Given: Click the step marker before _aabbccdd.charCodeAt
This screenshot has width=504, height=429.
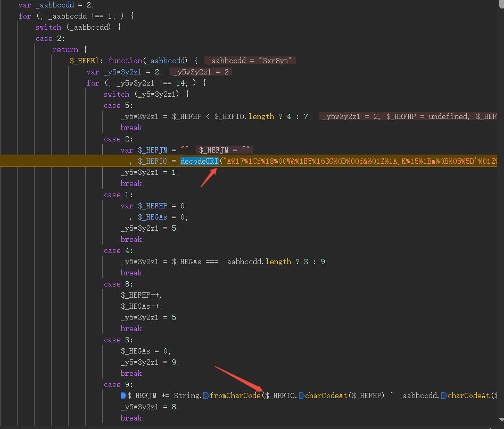Looking at the screenshot, I should [x=444, y=396].
